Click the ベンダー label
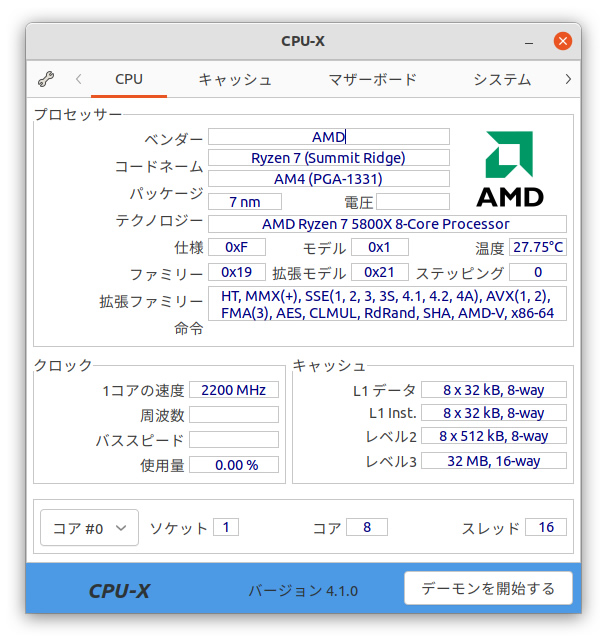607x642 pixels. click(x=174, y=140)
